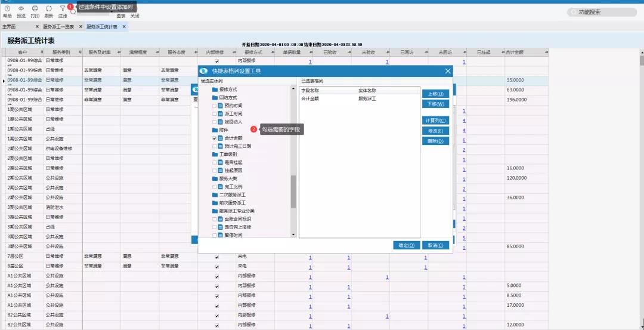Select the 合计金额 row in 已选表格列 list
Viewport: 644px width, 330px height.
click(x=360, y=98)
